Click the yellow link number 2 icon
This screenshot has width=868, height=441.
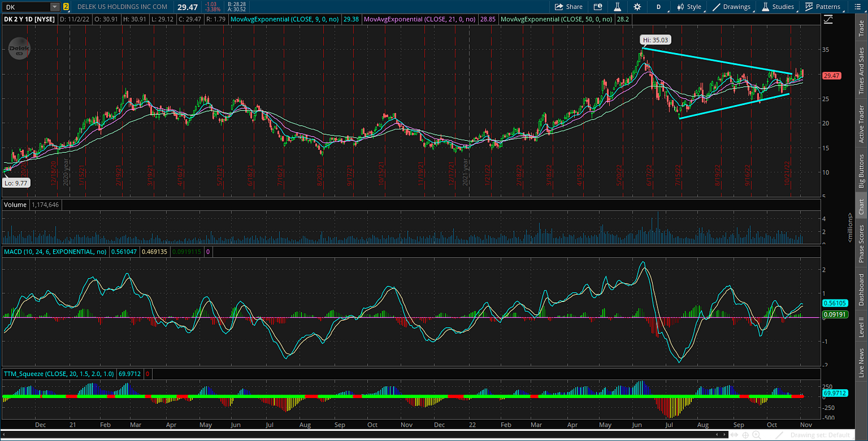point(66,7)
